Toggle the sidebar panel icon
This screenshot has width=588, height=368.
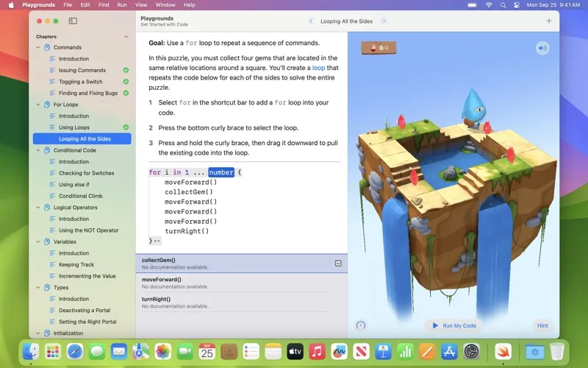coord(73,21)
